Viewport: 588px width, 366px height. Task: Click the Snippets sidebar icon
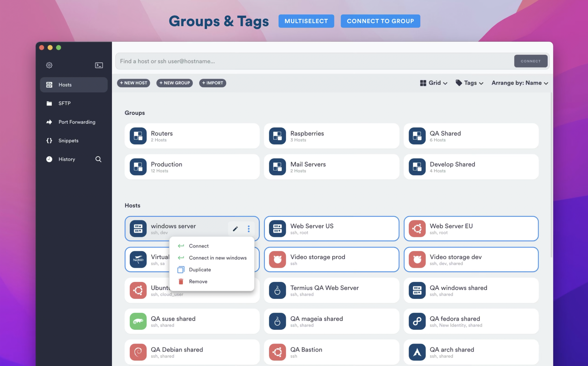[x=49, y=140]
